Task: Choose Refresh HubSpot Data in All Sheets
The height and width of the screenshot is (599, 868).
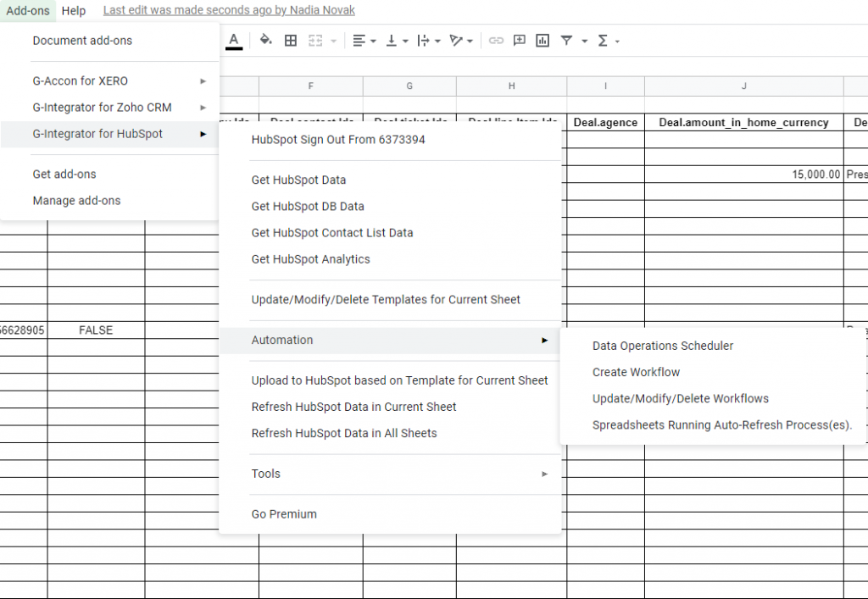Action: (390, 434)
